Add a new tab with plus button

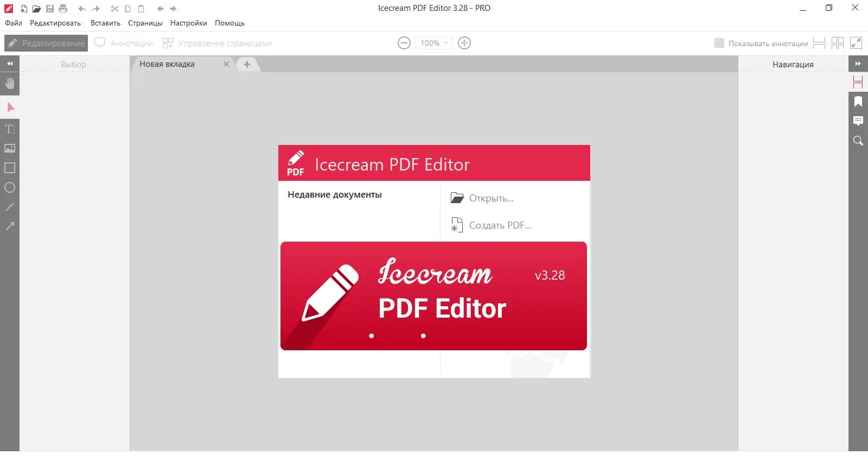click(x=247, y=64)
